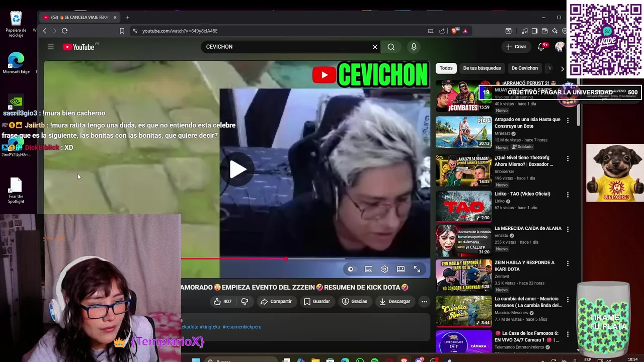Open La MERECIDA CAÍDA de ALANA thumbnail
The image size is (644, 362).
(463, 240)
